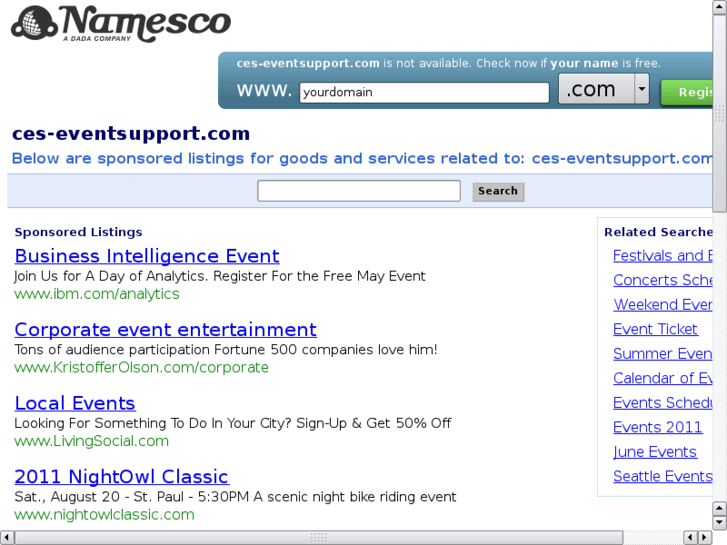727x545 pixels.
Task: Click the ces-eventsupport.com heading text
Action: 131,134
